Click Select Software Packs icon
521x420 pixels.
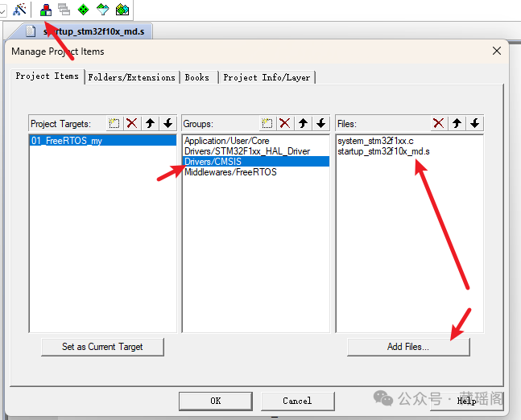click(103, 10)
